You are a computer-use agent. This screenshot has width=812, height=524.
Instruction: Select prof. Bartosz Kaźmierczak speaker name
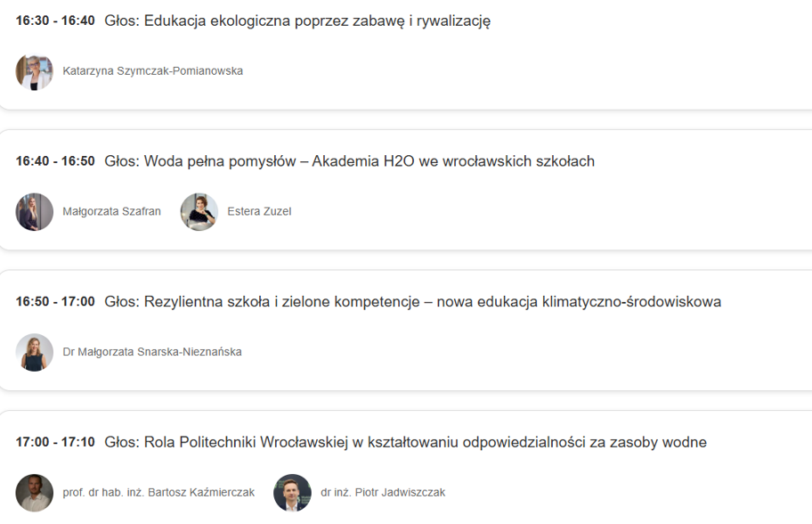[157, 493]
